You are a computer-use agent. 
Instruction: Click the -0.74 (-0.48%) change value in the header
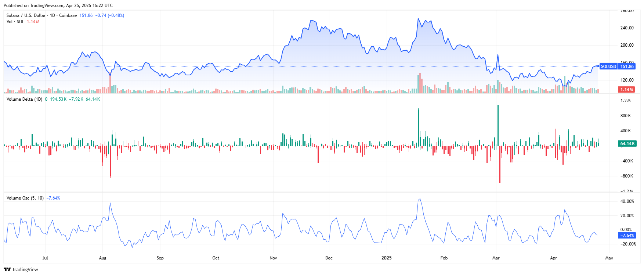point(109,15)
